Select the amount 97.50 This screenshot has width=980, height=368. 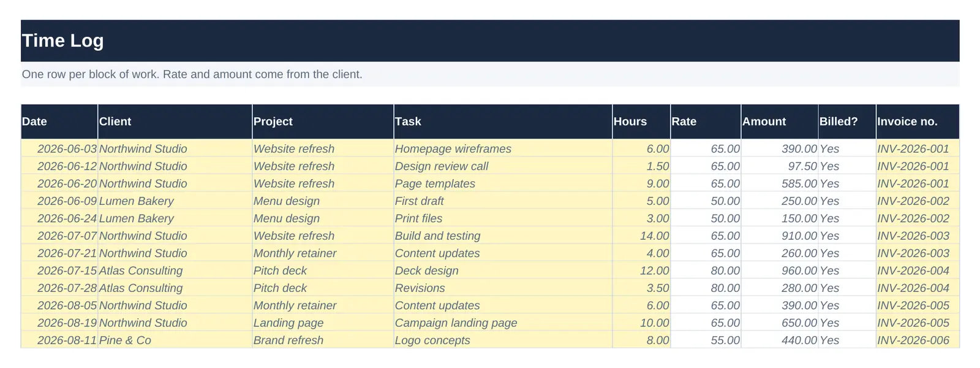(780, 166)
